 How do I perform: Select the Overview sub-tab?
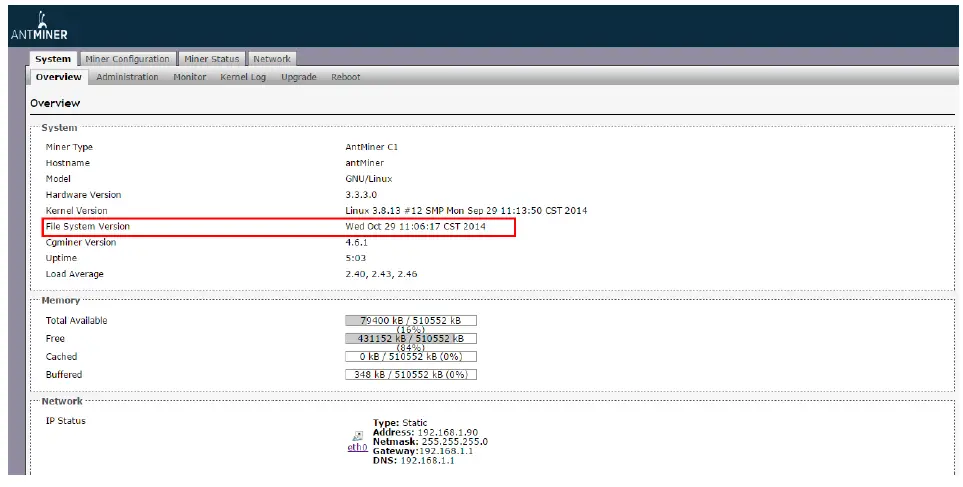(58, 77)
